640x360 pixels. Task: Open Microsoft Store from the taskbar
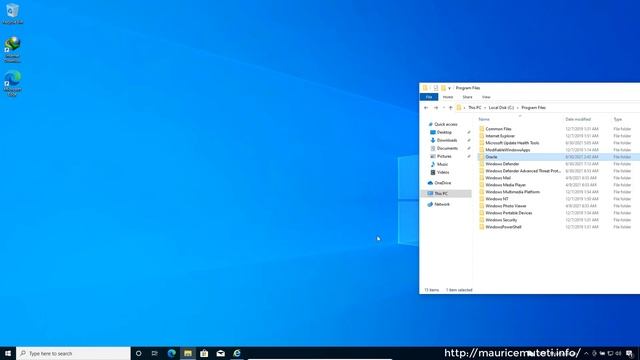point(204,353)
